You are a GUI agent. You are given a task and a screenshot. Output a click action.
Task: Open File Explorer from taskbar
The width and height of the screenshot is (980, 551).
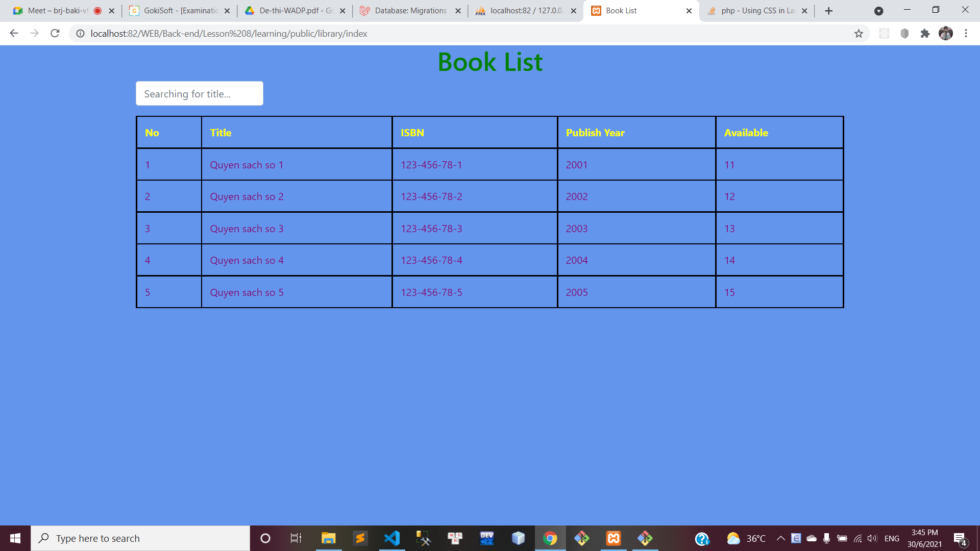click(328, 538)
